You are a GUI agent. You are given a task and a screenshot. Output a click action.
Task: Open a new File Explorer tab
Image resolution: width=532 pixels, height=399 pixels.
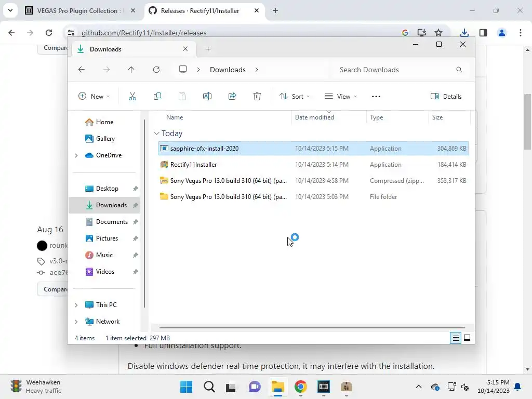(x=208, y=49)
